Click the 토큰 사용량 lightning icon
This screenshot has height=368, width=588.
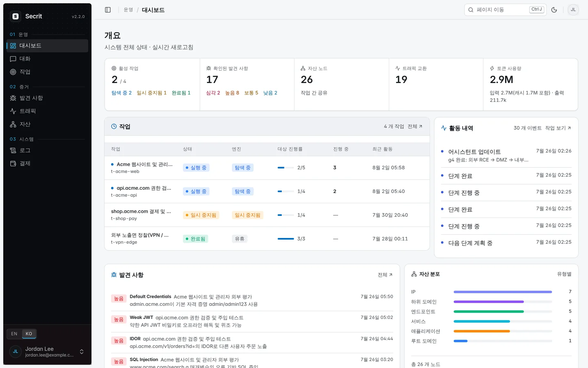click(492, 68)
